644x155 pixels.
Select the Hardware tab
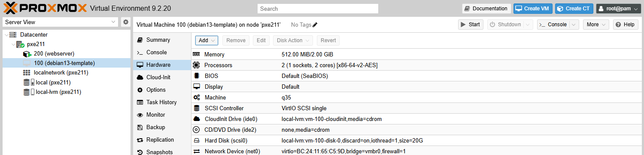pos(162,65)
